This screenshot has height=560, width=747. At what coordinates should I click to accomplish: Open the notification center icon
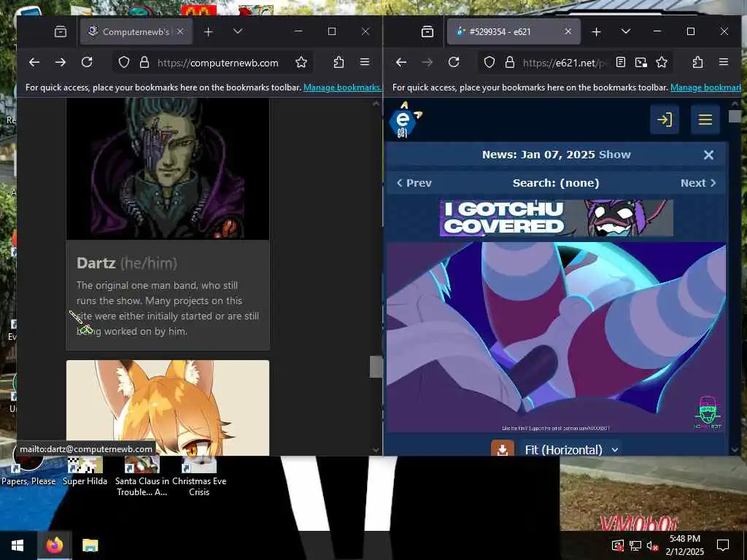(x=723, y=545)
